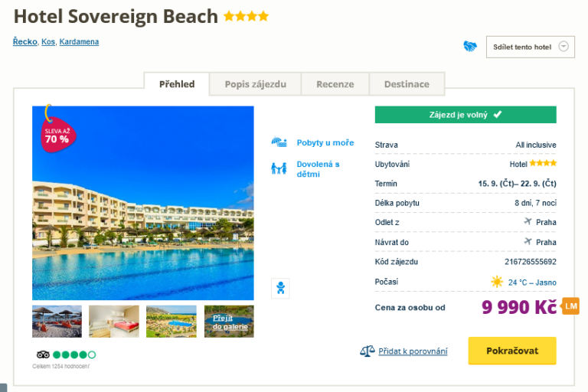588x392 pixels.
Task: Click the sea stays wave icon
Action: point(279,142)
